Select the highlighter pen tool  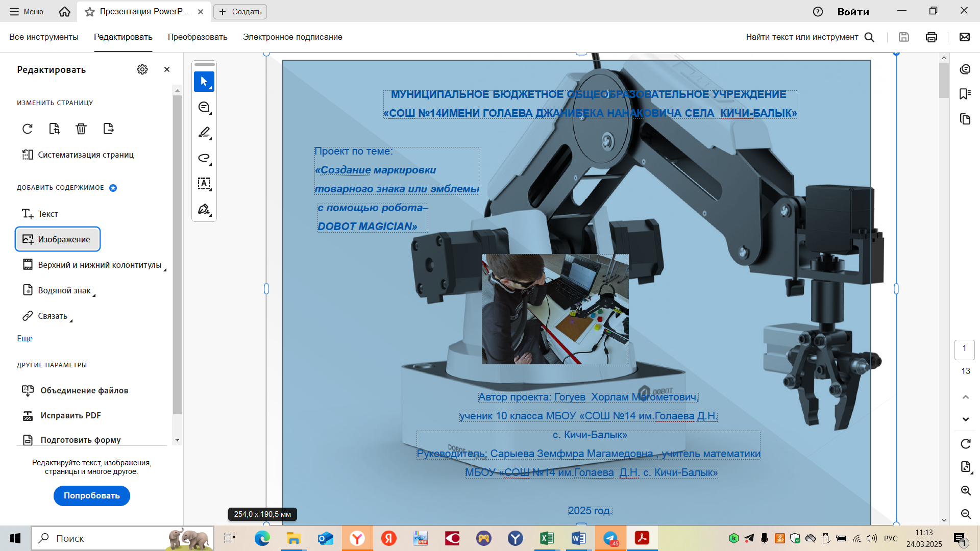(204, 133)
